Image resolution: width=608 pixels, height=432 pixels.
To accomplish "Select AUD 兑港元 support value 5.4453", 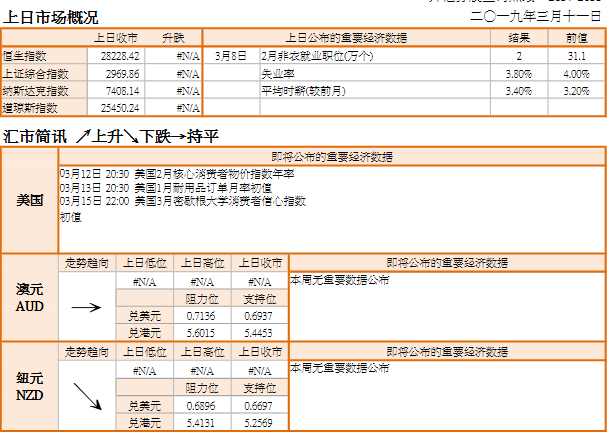I will 258,333.
